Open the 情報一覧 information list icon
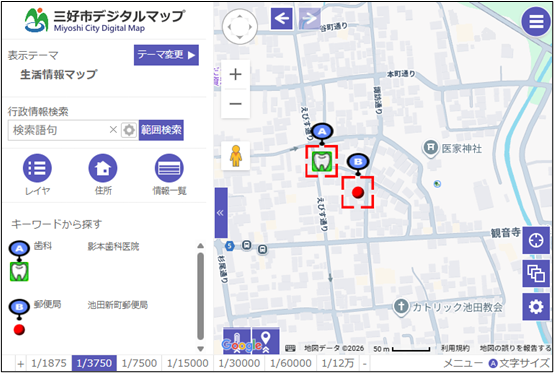554x373 pixels. coord(169,168)
